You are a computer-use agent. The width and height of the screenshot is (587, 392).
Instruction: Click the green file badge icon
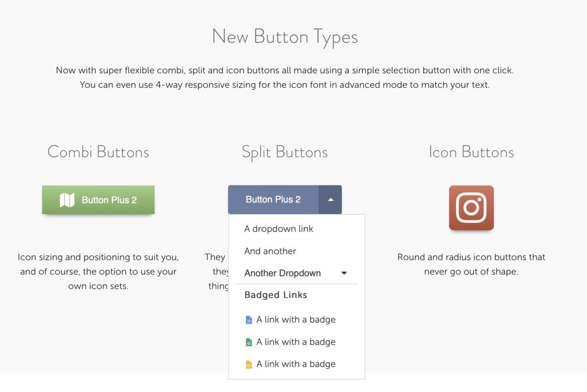(249, 342)
